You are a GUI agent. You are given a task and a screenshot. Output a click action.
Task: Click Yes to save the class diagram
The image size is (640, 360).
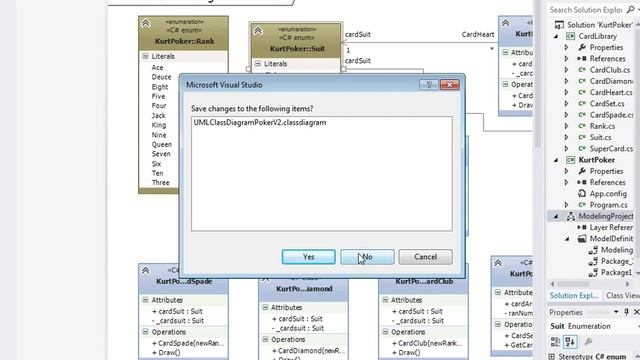point(309,257)
